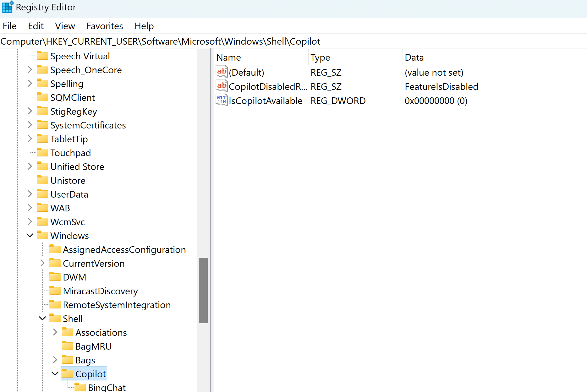Click the REG_DWORD type cell
This screenshot has width=587, height=392.
tap(338, 101)
